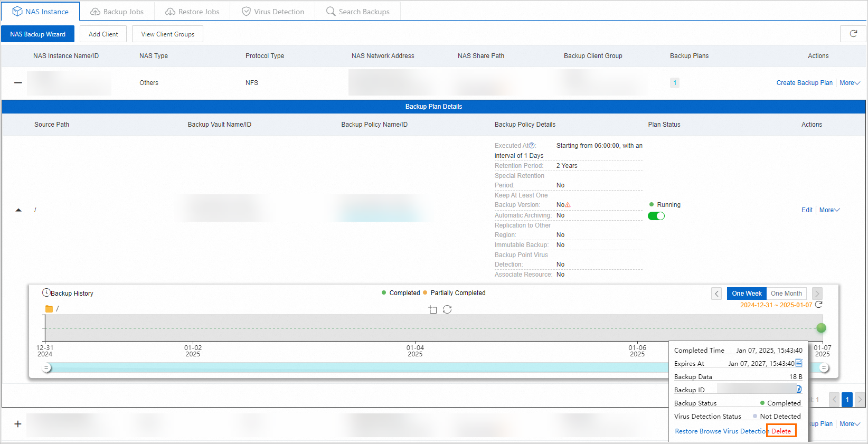Screen dimensions: 868x444
Task: Turn off the Running plan status switch
Action: click(656, 216)
